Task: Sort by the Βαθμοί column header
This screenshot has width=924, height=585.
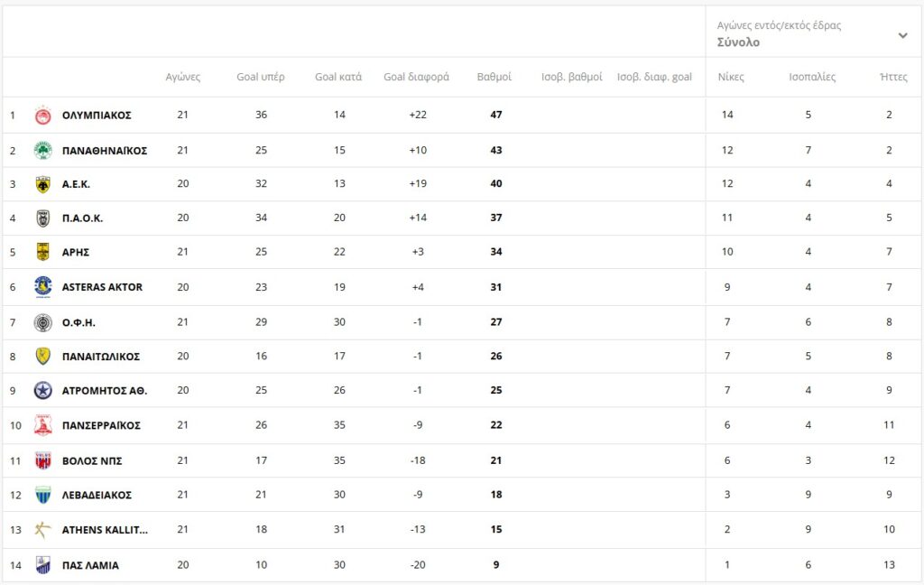Action: point(494,77)
